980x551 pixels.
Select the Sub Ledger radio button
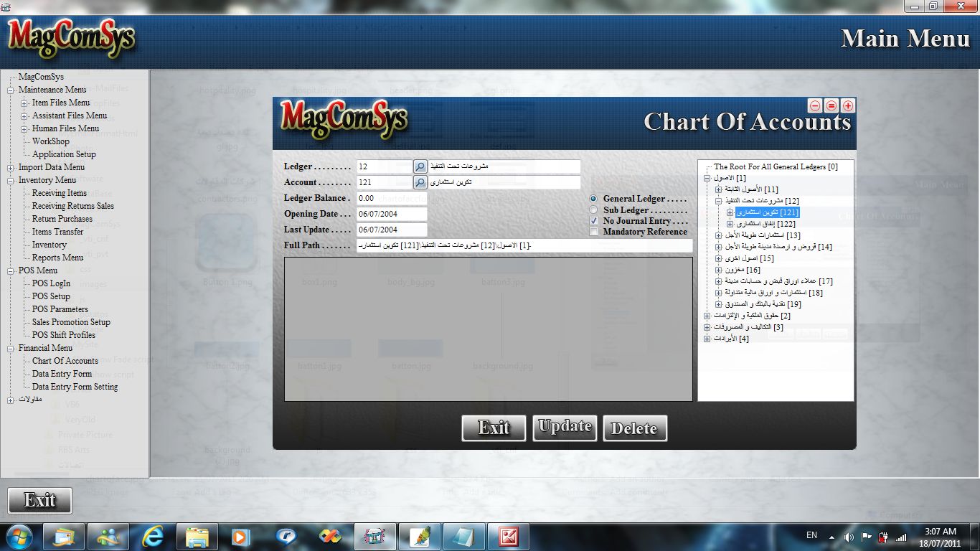pos(593,210)
